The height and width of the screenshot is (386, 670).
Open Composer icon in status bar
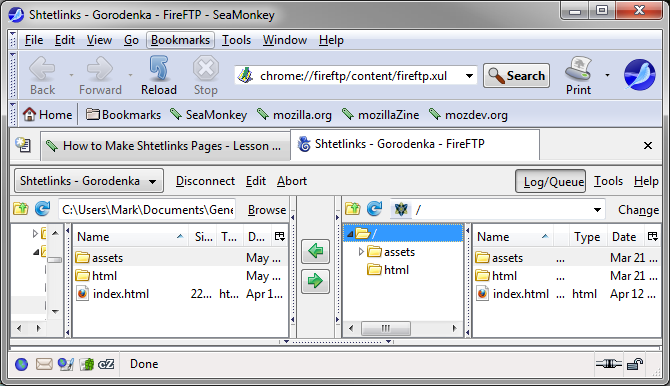[66, 364]
